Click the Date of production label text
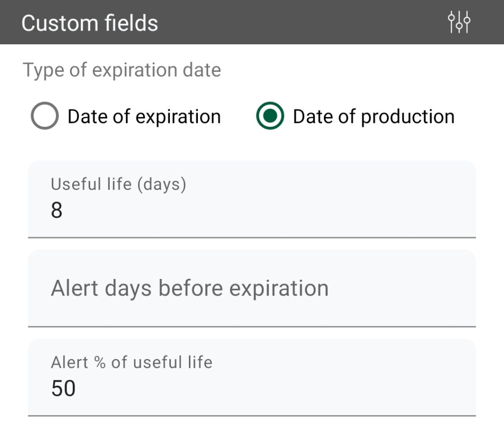Screen dimensions: 504x424 pyautogui.click(x=373, y=116)
